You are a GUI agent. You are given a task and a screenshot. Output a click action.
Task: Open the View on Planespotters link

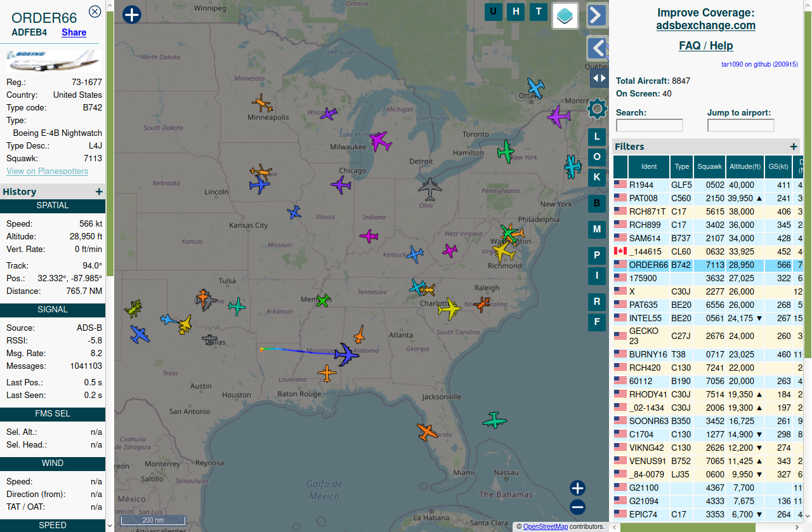pyautogui.click(x=48, y=171)
